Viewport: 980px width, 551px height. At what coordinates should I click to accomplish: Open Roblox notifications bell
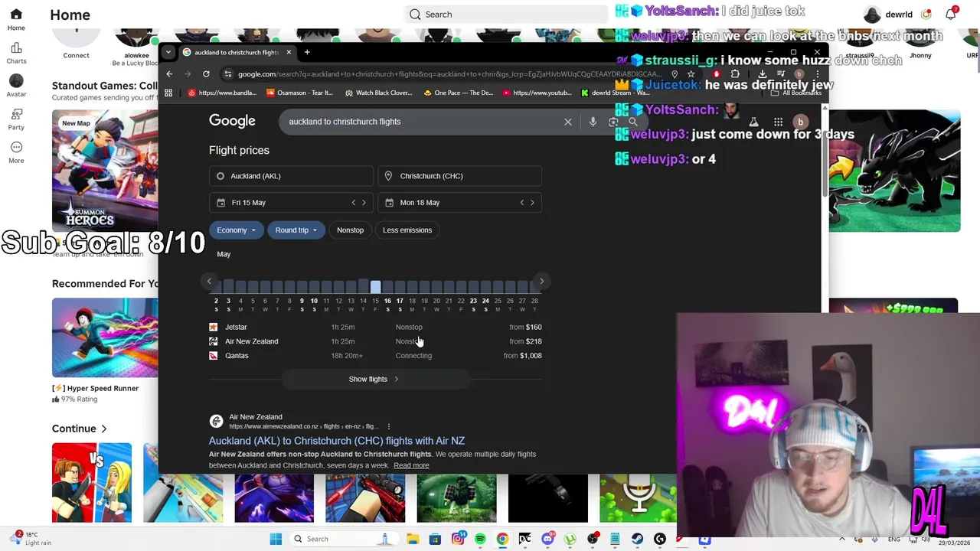pos(951,14)
